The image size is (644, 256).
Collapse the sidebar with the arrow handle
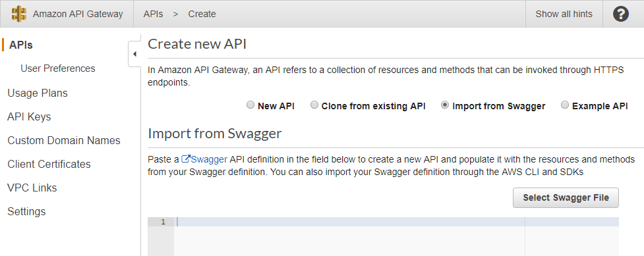point(134,54)
